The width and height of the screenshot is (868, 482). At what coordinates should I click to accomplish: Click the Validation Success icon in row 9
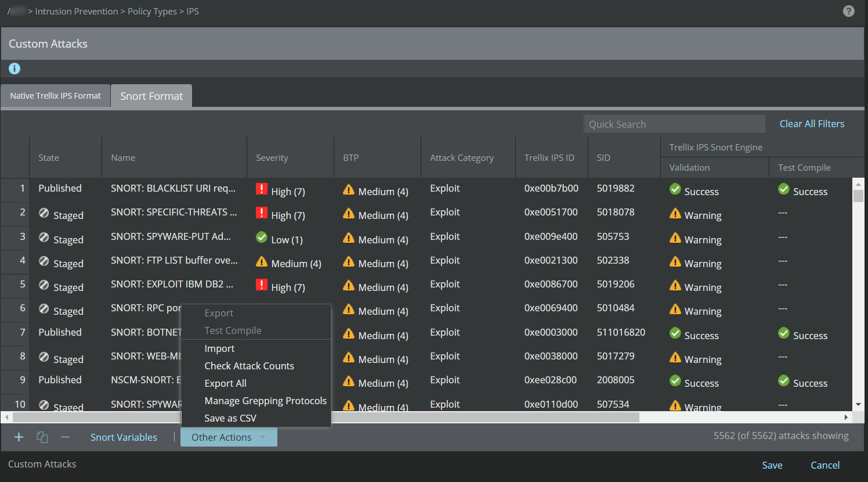point(675,380)
